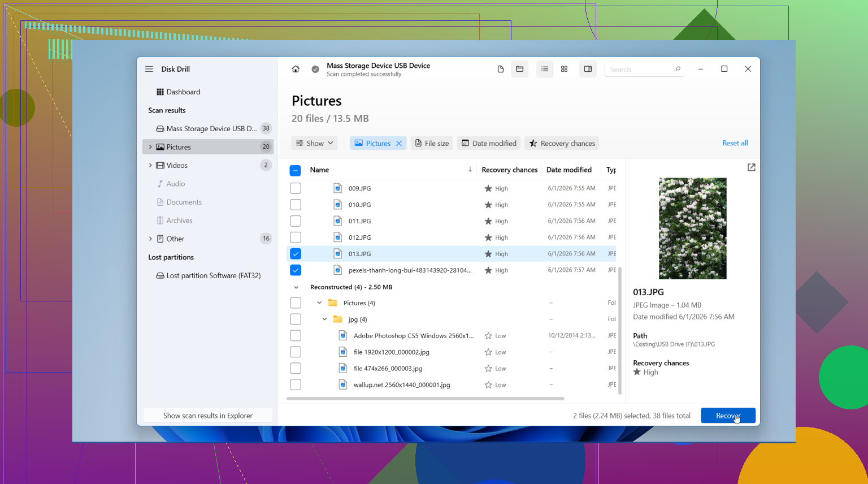The height and width of the screenshot is (484, 868).
Task: Open the File size filter
Action: pos(432,144)
